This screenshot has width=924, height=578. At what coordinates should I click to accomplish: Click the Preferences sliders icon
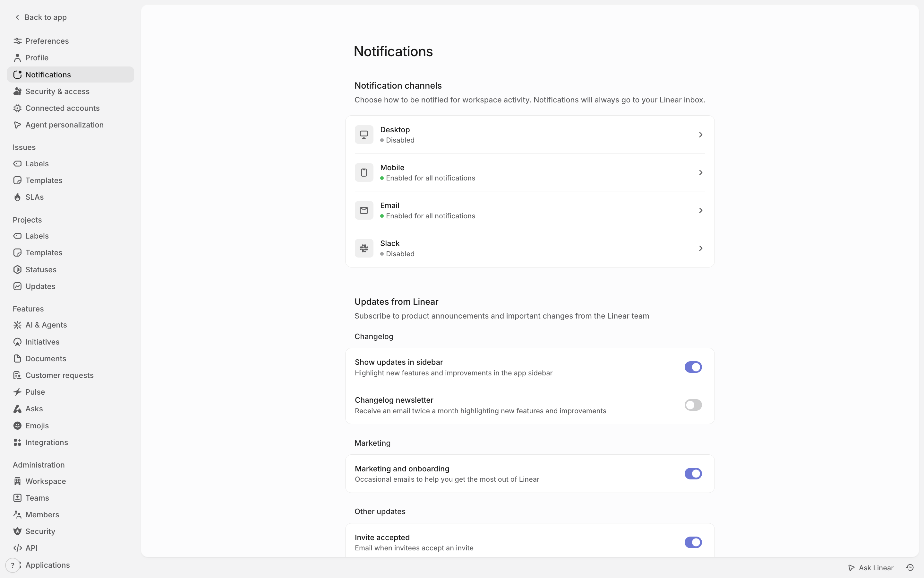coord(17,41)
